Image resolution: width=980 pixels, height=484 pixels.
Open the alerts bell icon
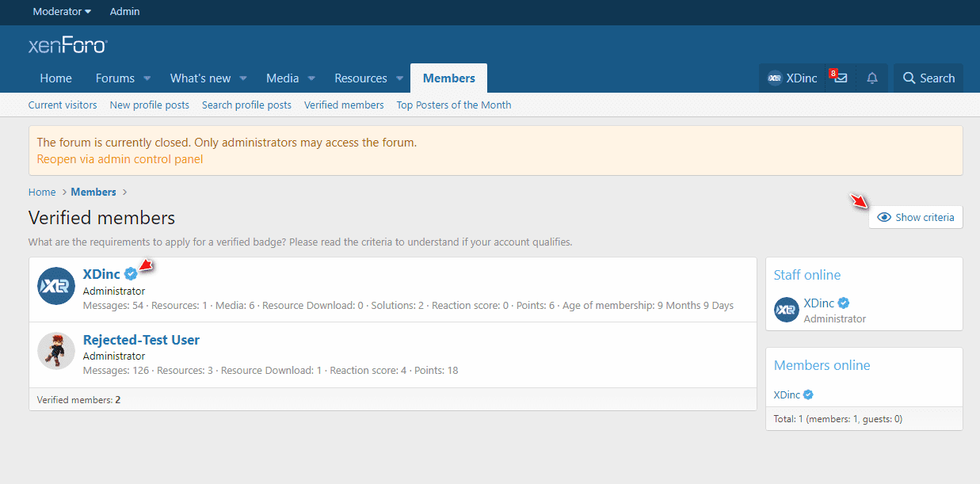pos(872,78)
